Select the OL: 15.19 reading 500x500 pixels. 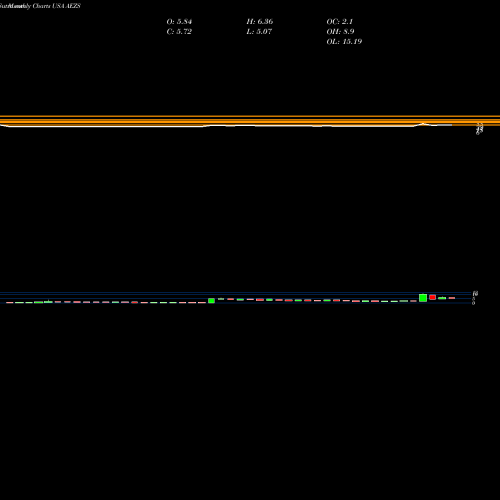344,41
